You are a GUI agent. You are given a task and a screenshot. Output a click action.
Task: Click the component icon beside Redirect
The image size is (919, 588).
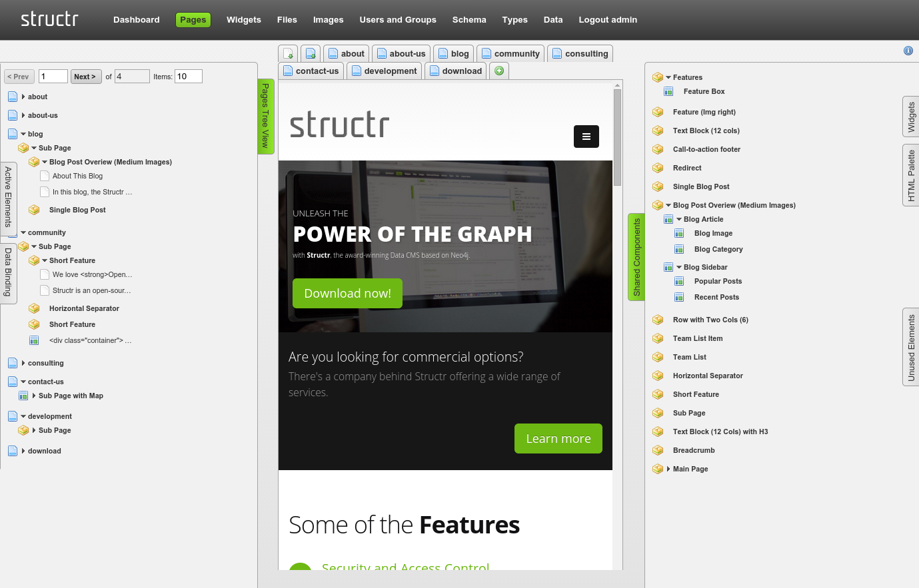click(x=658, y=168)
